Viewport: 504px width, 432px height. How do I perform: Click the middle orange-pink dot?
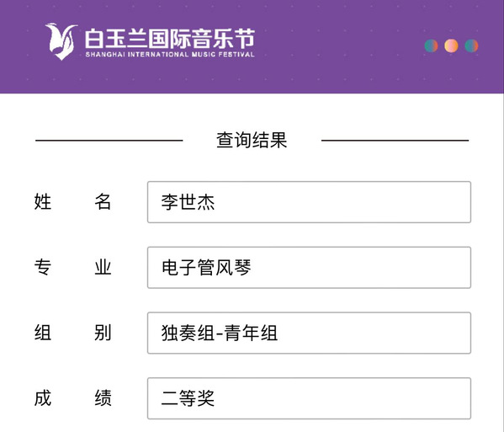[x=451, y=45]
